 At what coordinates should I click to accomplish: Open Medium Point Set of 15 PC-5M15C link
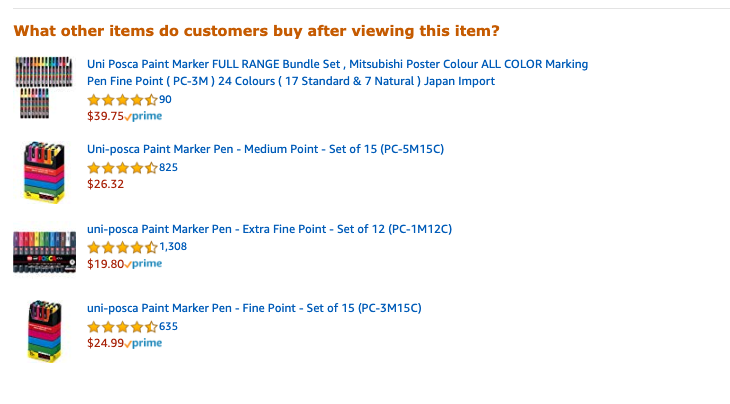pyautogui.click(x=265, y=149)
